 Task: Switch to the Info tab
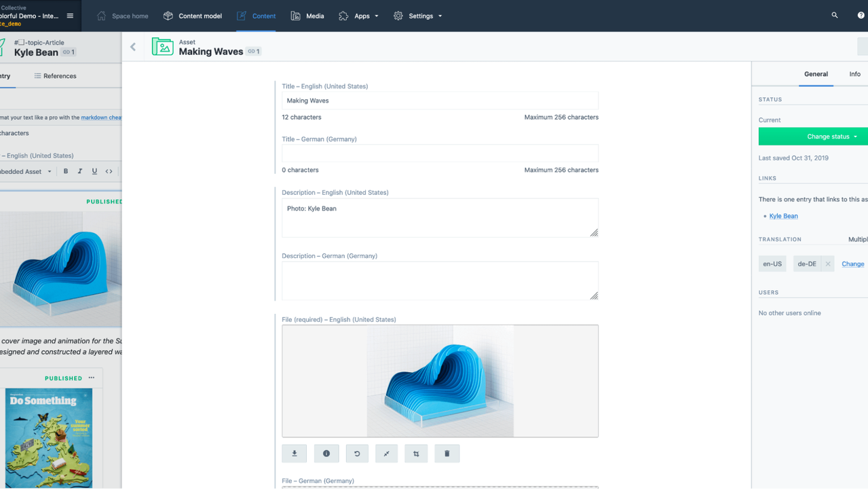[x=854, y=74]
